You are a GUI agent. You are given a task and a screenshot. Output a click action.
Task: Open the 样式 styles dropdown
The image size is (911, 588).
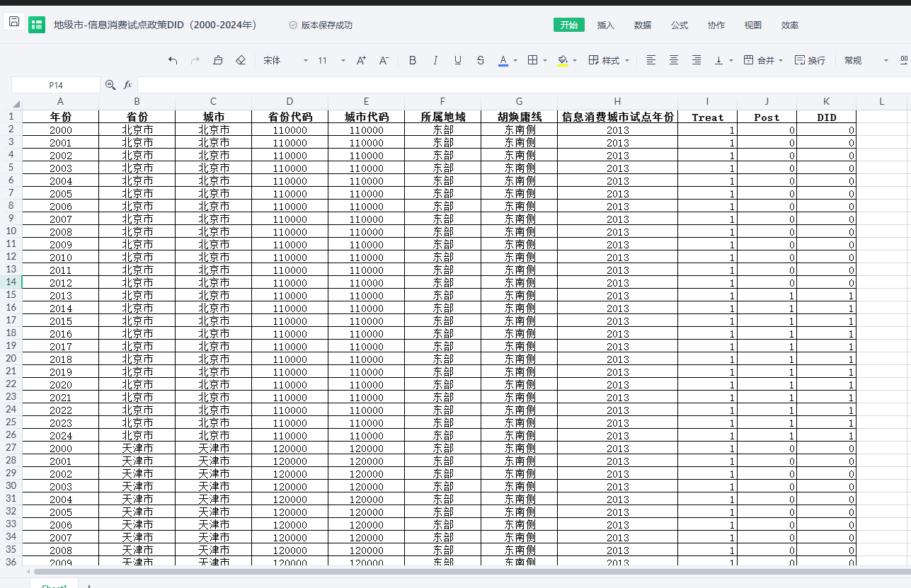click(x=609, y=61)
